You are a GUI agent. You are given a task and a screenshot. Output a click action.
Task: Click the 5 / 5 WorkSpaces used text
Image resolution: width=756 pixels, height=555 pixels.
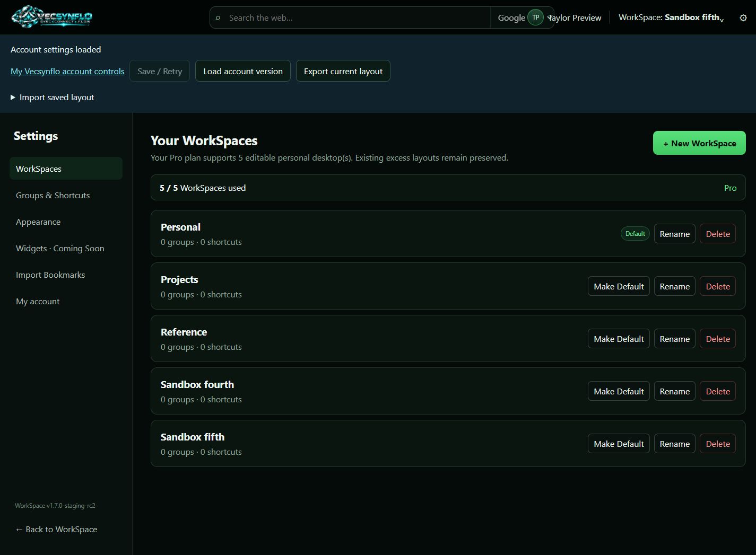coord(203,188)
